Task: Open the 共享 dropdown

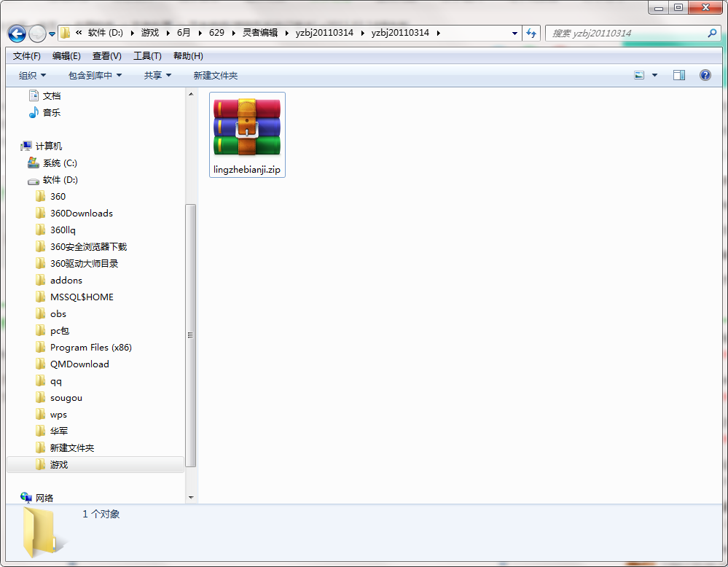Action: [157, 75]
